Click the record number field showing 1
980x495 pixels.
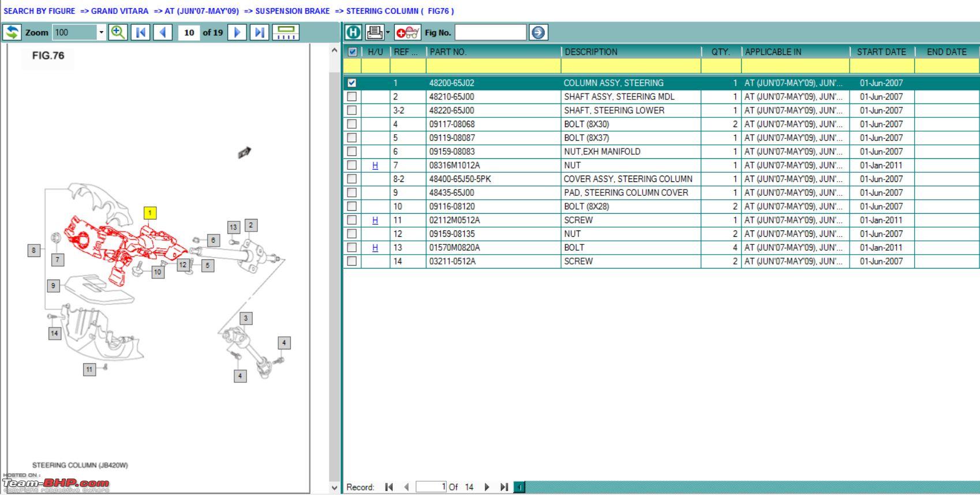431,487
